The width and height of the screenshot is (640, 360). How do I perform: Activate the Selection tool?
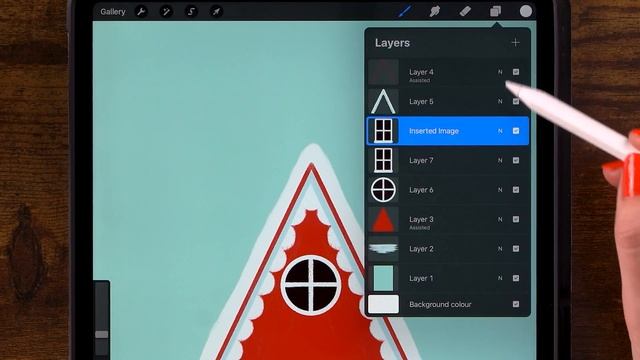[191, 11]
